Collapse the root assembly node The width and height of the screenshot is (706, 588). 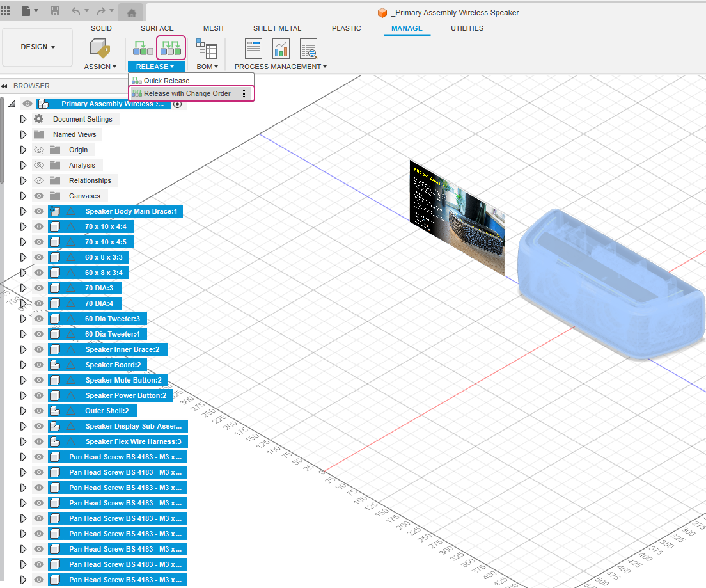pyautogui.click(x=12, y=104)
